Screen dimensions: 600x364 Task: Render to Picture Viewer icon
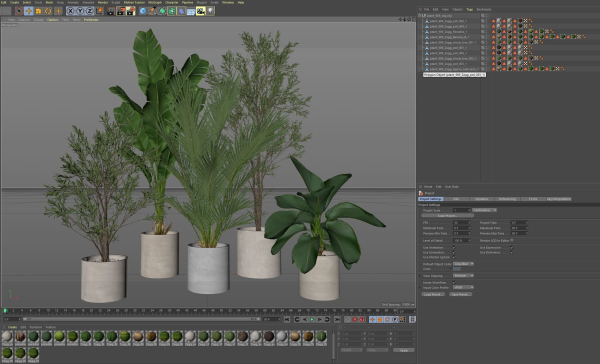(x=121, y=11)
